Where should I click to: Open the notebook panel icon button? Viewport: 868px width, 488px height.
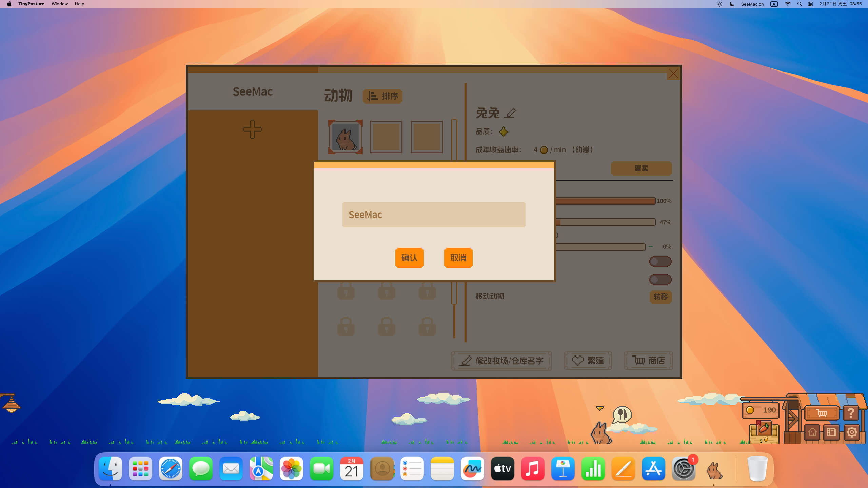point(831,432)
